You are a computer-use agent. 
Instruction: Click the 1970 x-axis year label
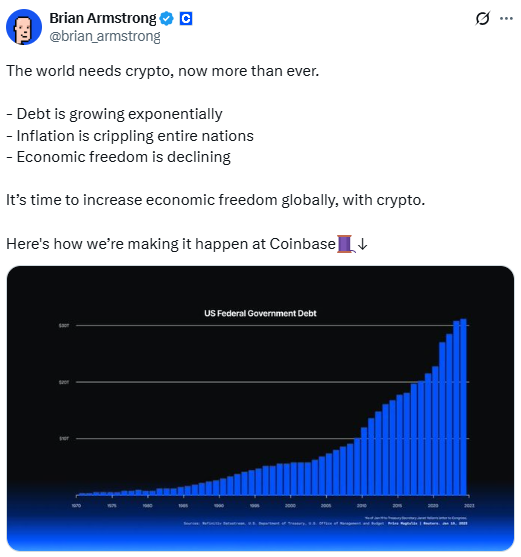(x=76, y=505)
